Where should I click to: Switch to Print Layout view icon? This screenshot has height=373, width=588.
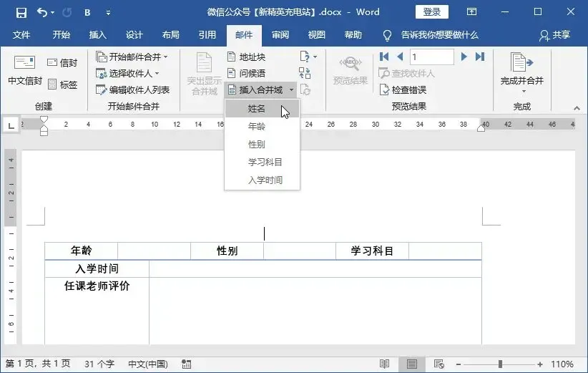(412, 364)
